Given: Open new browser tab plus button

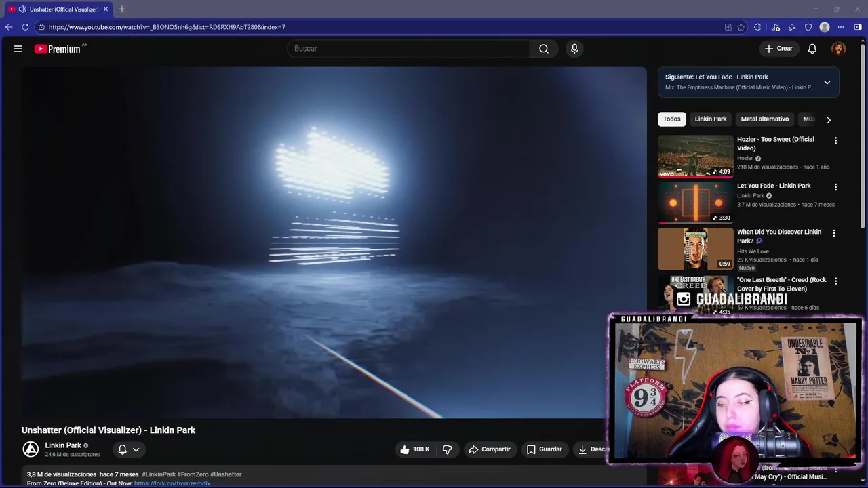Looking at the screenshot, I should (122, 9).
